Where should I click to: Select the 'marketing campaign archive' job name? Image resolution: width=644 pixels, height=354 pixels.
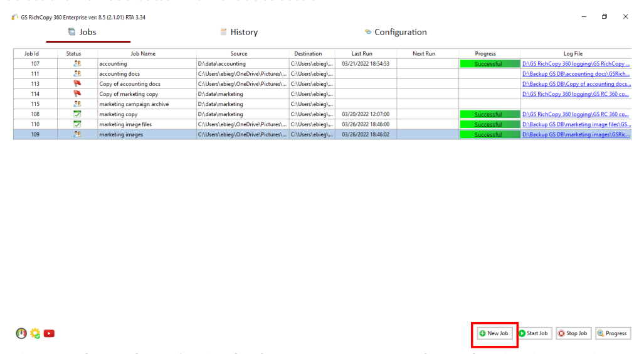click(x=134, y=104)
